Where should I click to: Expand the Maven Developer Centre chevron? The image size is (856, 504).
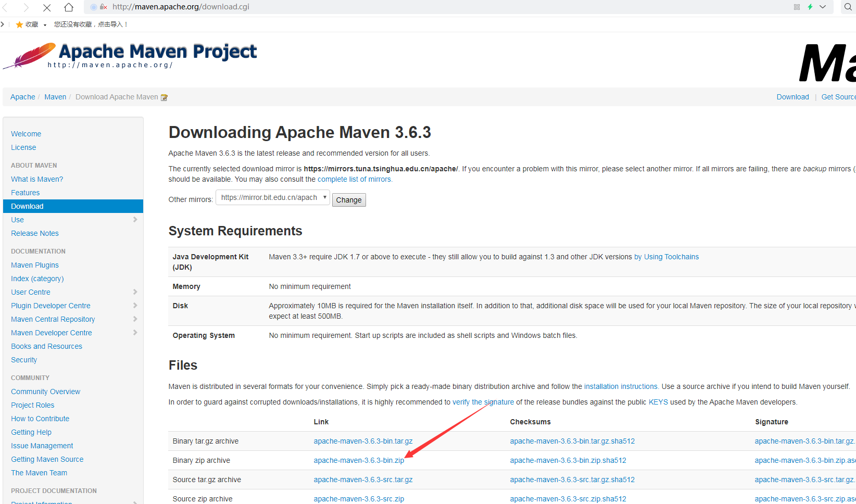135,333
